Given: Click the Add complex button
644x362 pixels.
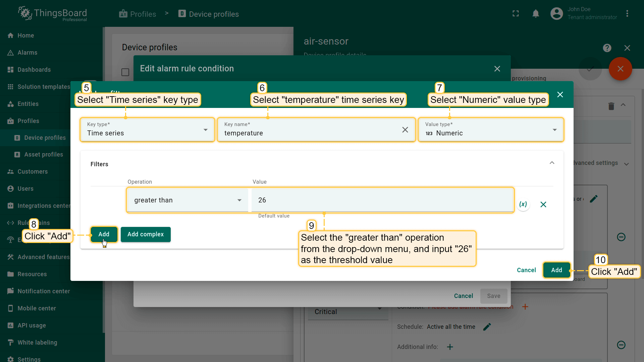Looking at the screenshot, I should click(x=146, y=234).
